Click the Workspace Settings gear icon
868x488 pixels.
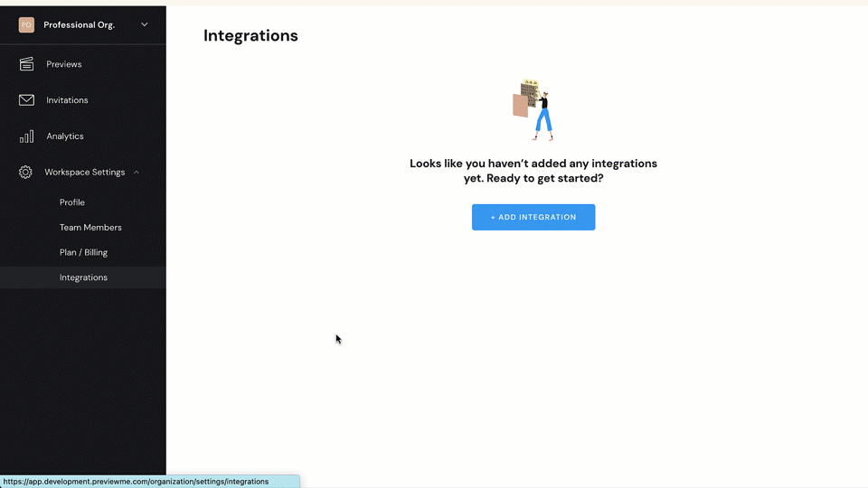coord(25,172)
